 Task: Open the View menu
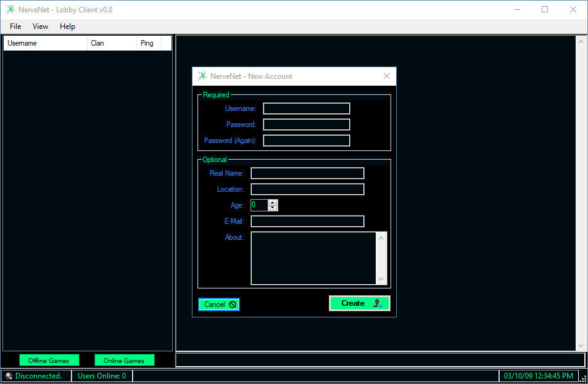click(x=40, y=27)
